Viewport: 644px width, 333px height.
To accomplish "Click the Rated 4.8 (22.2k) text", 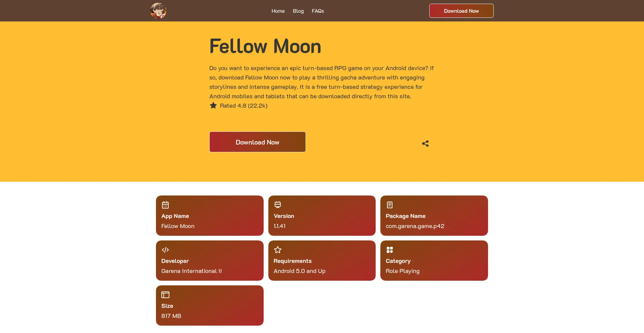I will pos(244,106).
